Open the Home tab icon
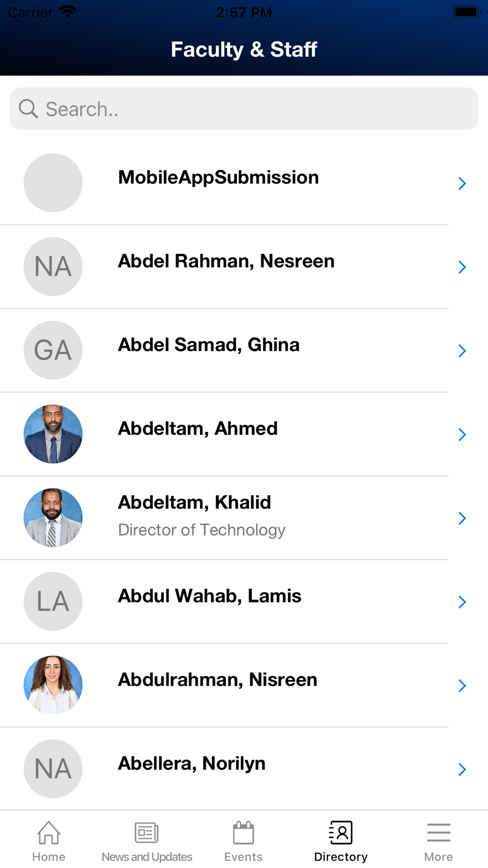The width and height of the screenshot is (488, 868). (49, 832)
